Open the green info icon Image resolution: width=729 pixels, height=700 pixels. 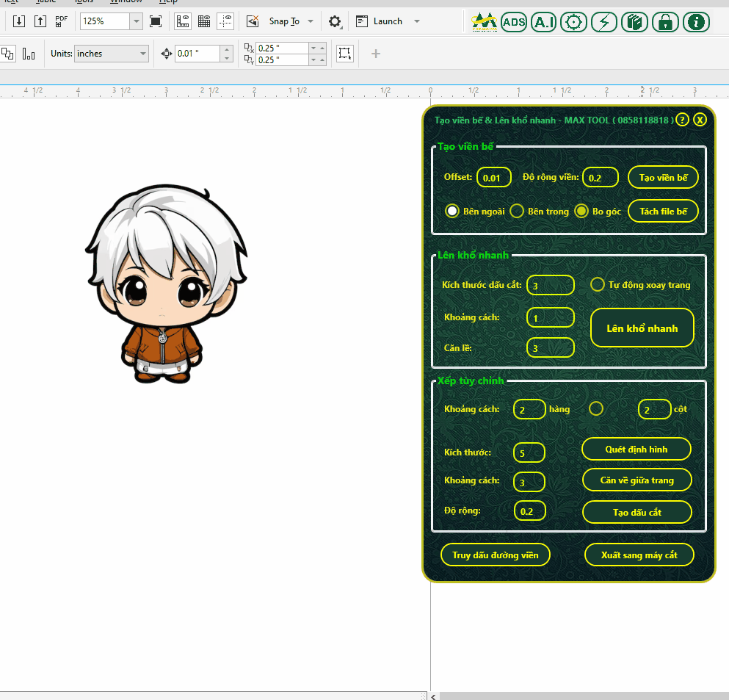[696, 22]
